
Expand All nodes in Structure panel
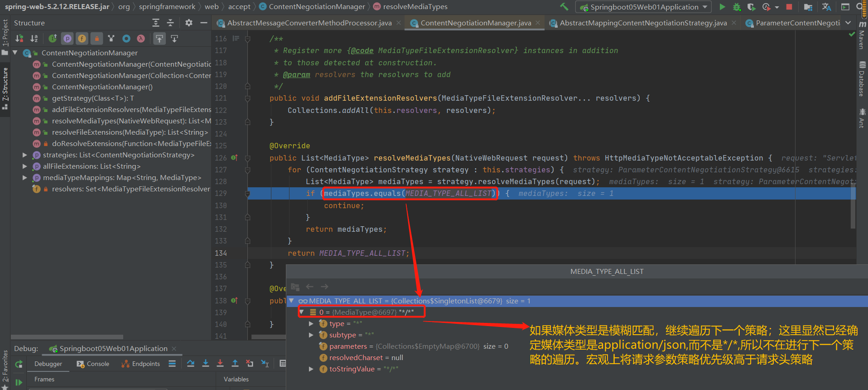click(156, 23)
